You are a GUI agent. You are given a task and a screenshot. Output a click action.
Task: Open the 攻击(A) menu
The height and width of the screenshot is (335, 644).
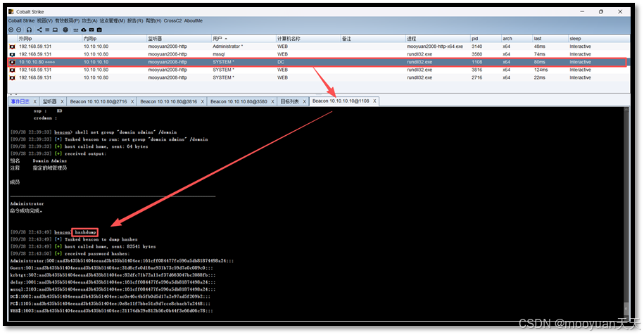89,21
